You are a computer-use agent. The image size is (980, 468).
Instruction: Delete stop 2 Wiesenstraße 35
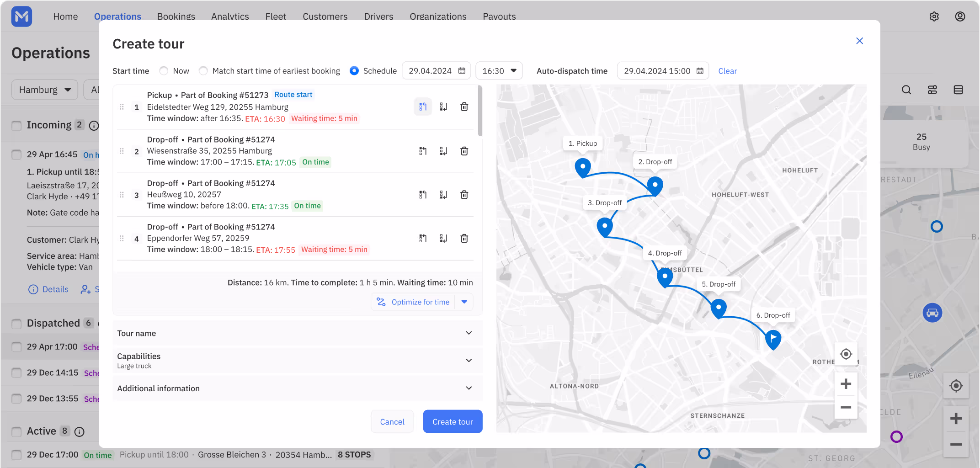point(464,151)
